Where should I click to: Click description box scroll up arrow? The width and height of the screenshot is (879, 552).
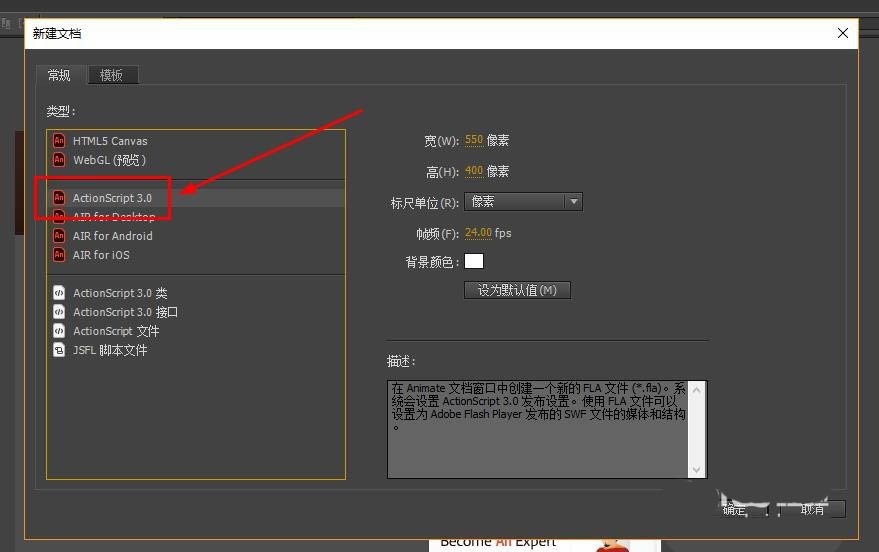[697, 389]
